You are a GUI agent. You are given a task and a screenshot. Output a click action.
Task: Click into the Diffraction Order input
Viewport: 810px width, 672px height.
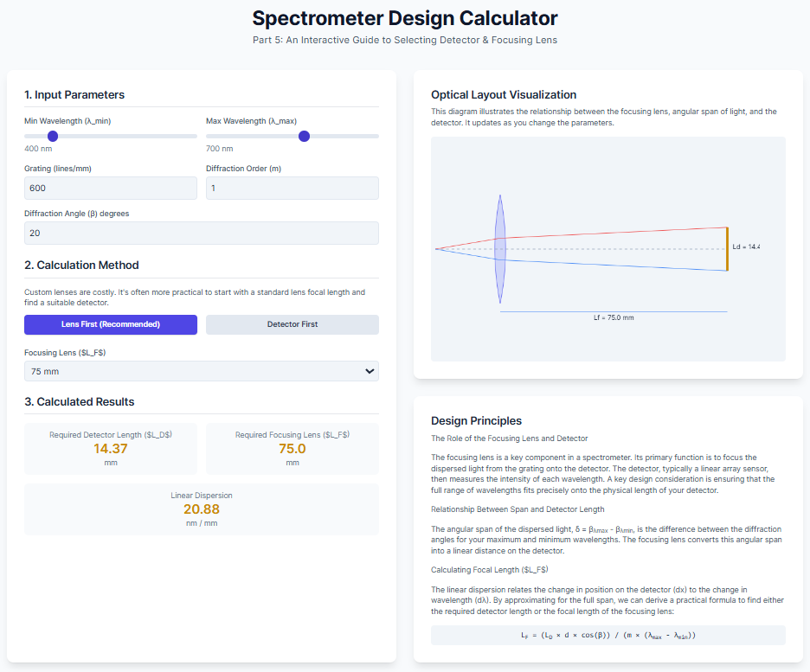point(292,188)
